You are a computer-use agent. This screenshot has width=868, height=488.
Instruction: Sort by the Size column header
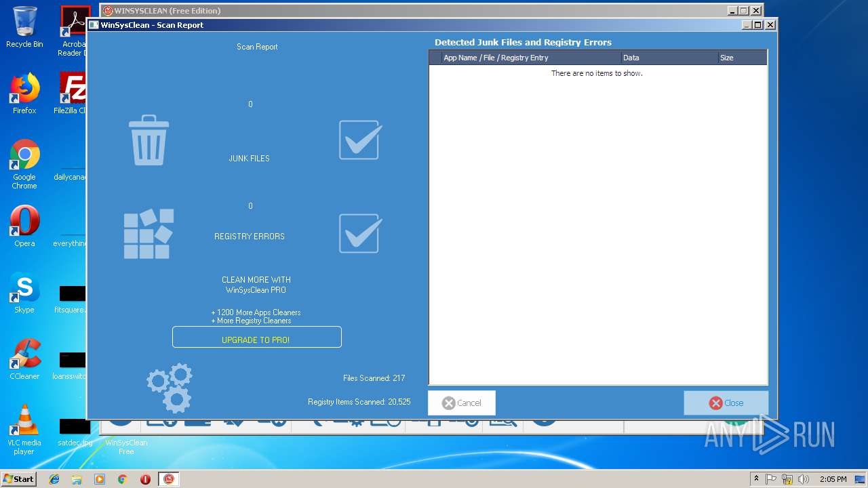[743, 58]
